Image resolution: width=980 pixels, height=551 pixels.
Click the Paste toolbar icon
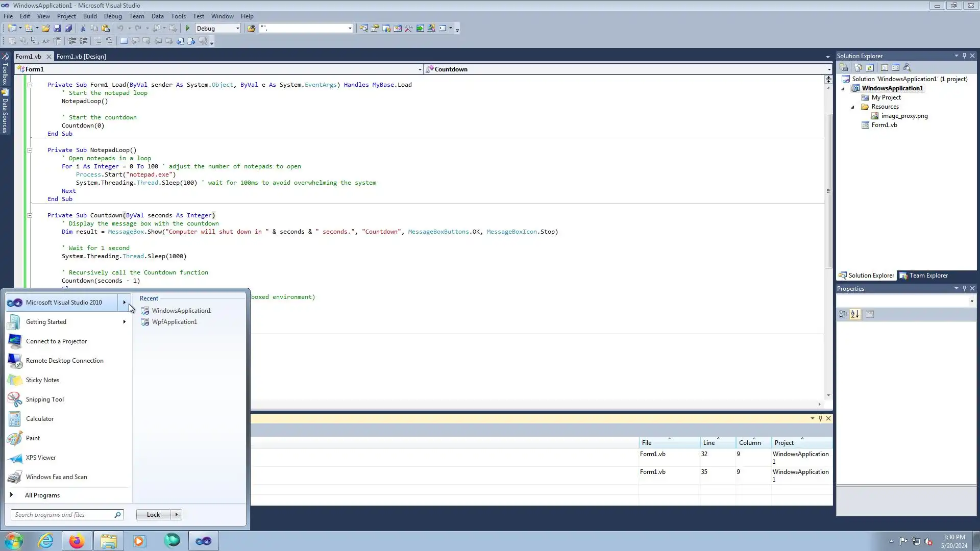106,29
